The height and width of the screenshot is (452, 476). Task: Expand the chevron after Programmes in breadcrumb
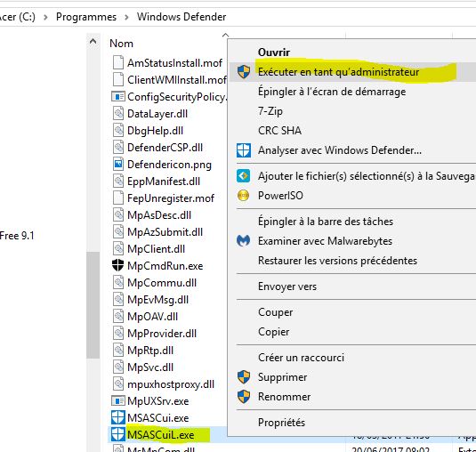126,17
